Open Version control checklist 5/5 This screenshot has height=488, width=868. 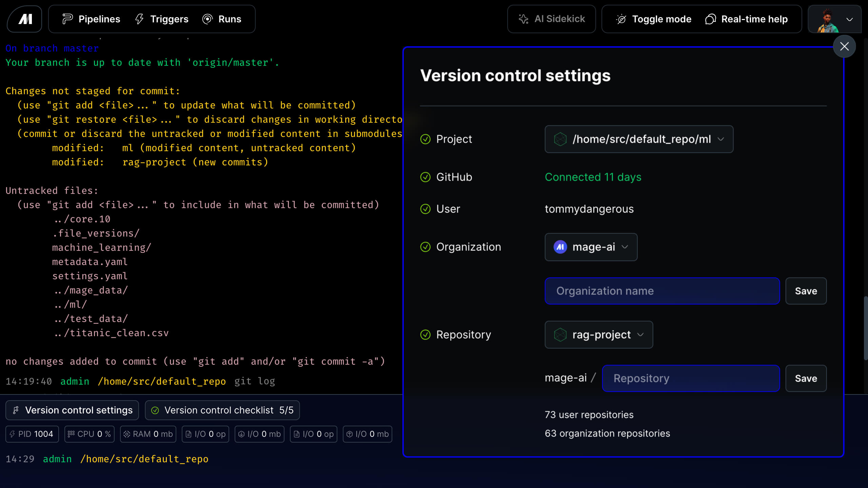coord(222,410)
